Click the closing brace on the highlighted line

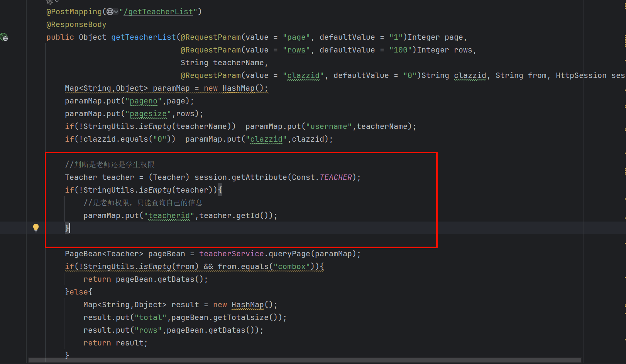(67, 228)
